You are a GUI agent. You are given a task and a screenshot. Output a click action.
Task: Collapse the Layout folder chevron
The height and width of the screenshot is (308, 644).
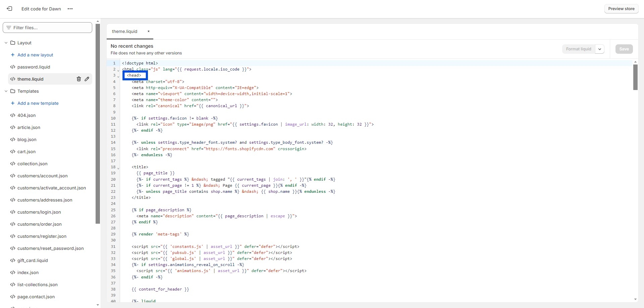coord(6,43)
